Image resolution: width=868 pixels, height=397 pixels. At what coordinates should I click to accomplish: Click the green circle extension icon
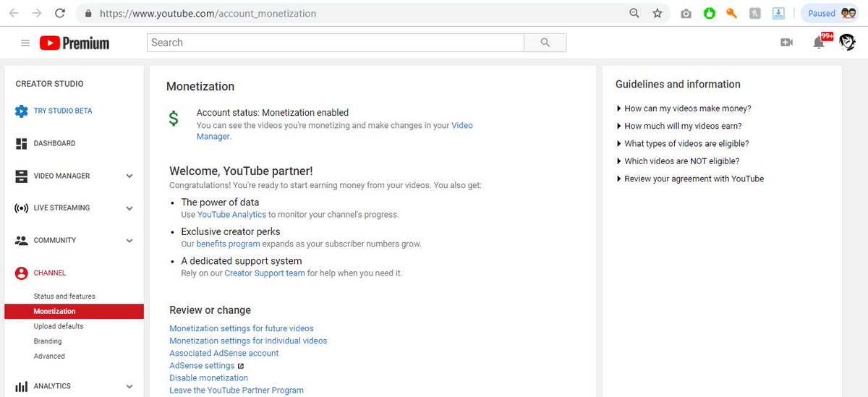(710, 13)
